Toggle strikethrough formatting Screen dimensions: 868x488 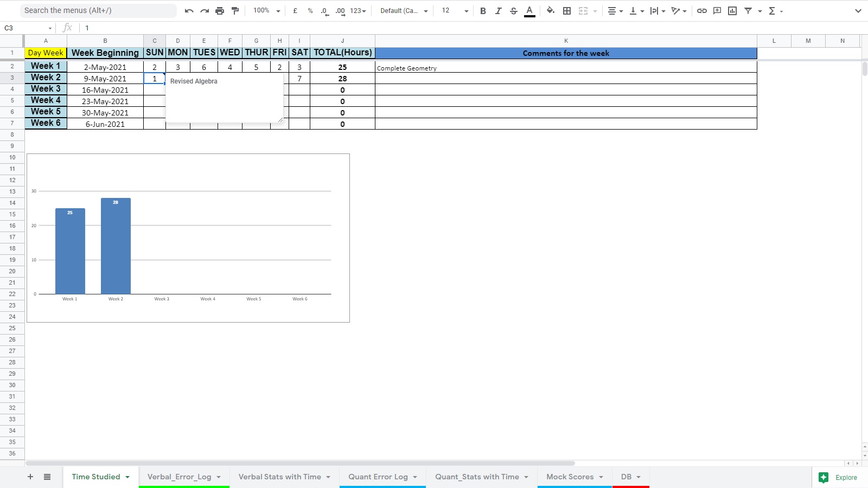point(513,11)
